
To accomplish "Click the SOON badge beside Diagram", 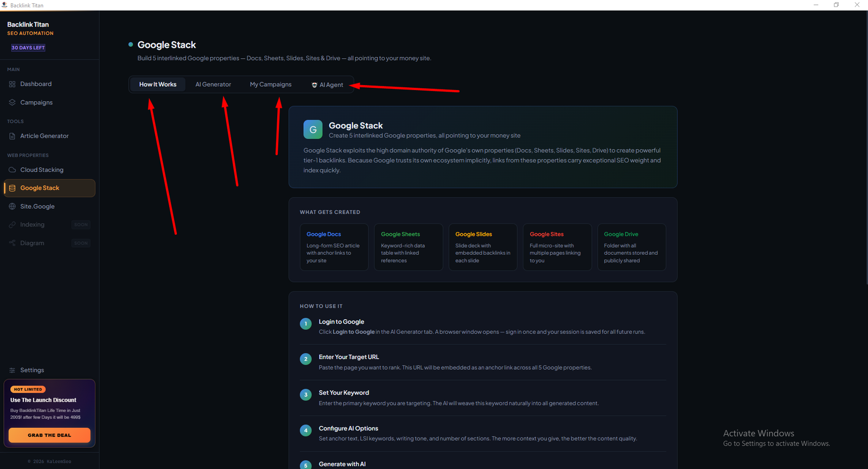I will pos(81,243).
